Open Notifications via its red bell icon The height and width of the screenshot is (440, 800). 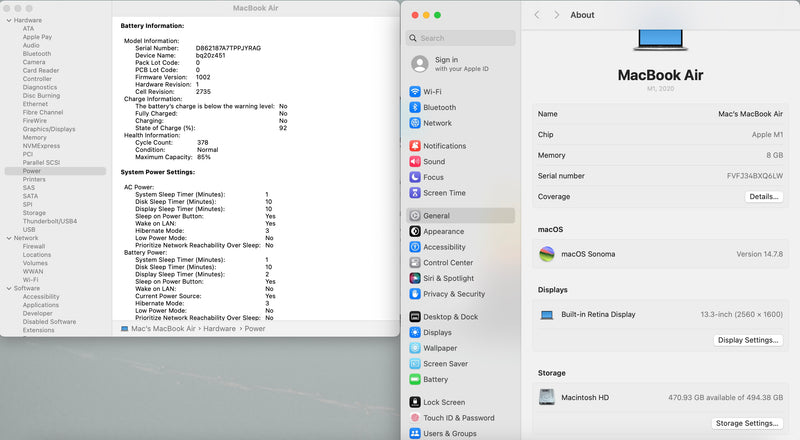415,146
